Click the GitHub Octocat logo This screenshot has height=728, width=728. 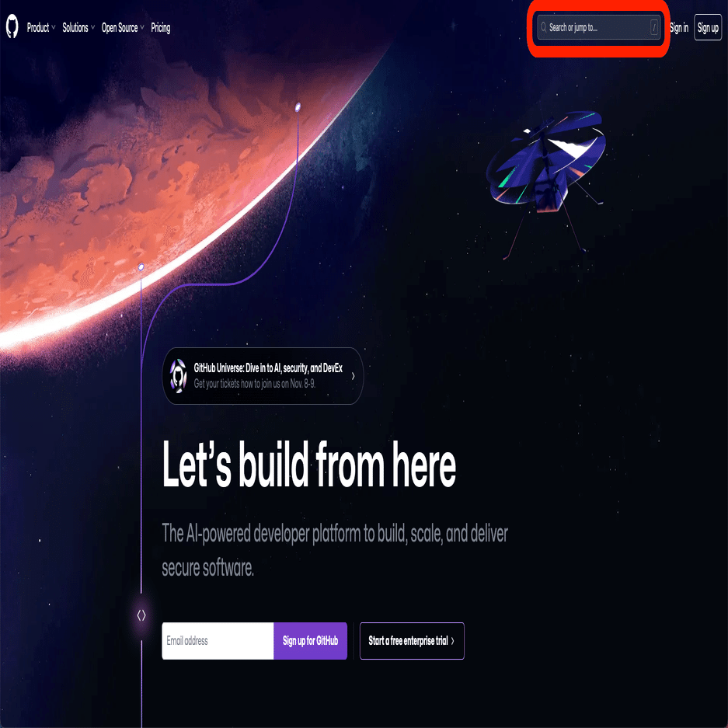(x=12, y=26)
